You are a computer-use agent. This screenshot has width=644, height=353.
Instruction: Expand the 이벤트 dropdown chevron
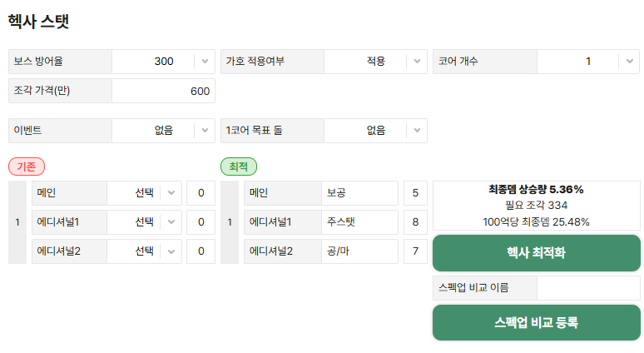[205, 131]
